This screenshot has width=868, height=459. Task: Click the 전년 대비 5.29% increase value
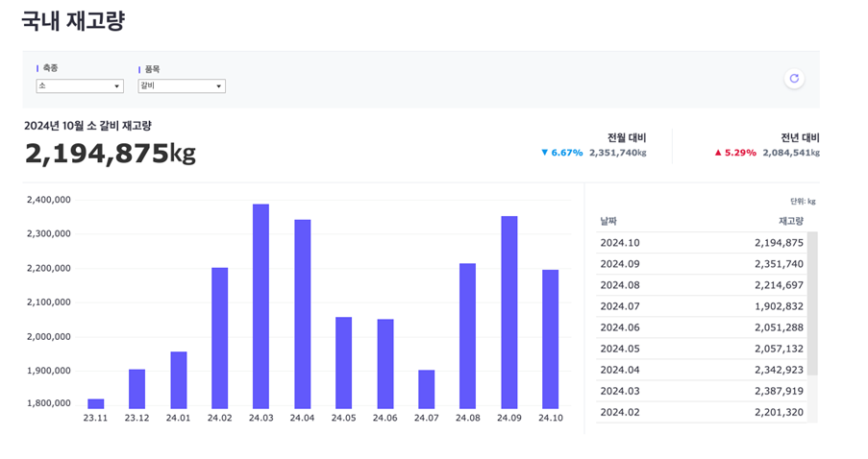pos(734,153)
